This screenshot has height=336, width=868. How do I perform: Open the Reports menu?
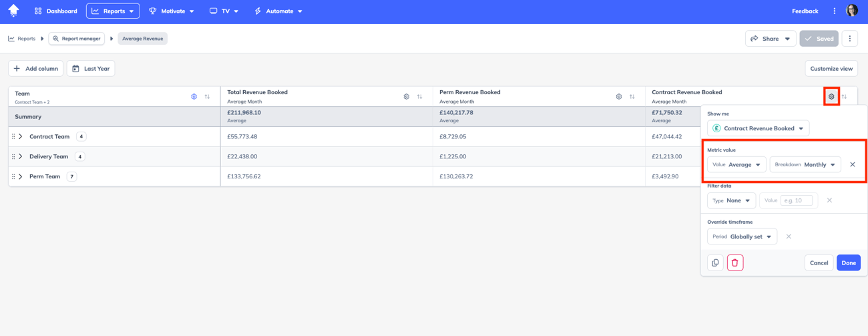pos(113,11)
